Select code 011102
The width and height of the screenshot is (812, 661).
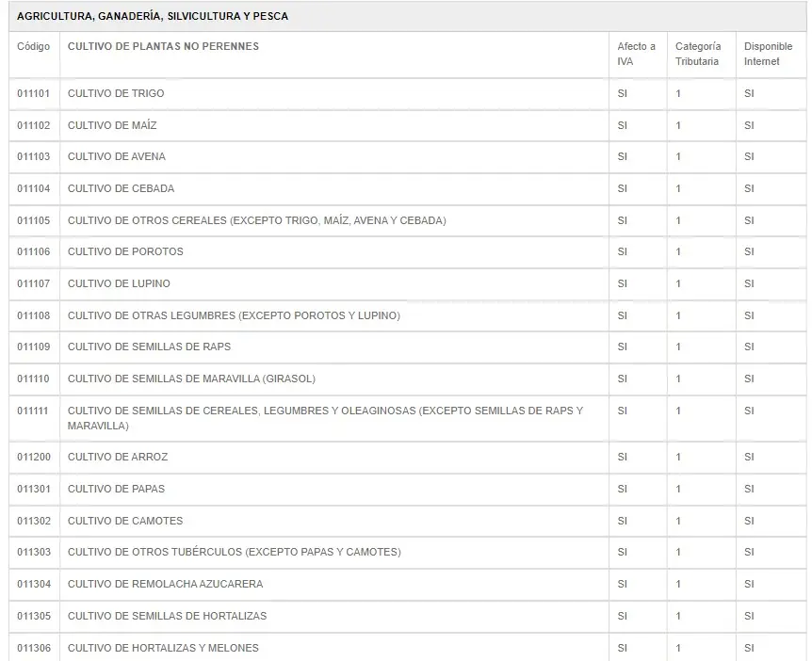tap(34, 126)
